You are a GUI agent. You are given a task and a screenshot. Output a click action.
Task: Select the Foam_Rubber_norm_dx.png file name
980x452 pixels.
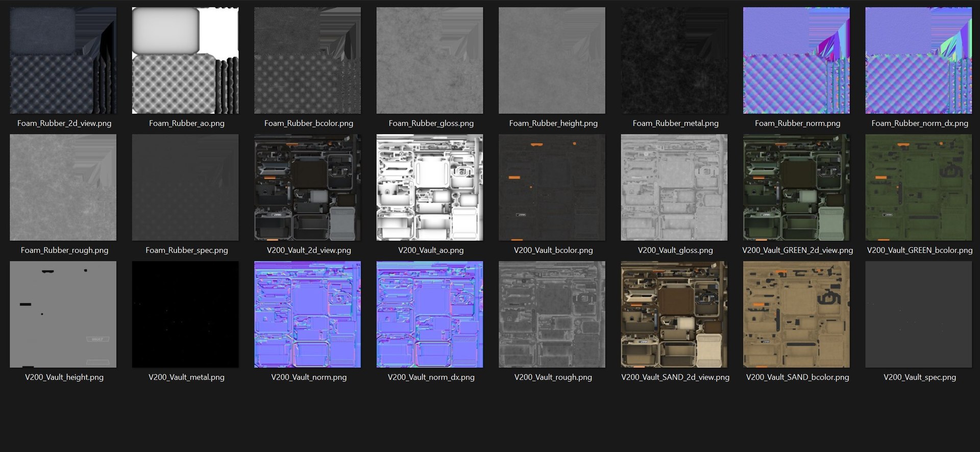pos(920,123)
